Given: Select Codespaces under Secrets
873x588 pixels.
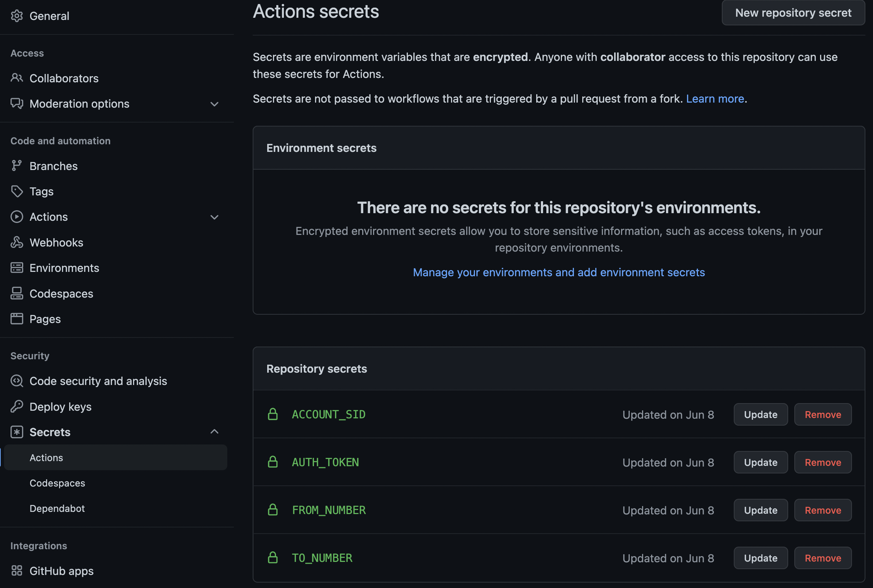Looking at the screenshot, I should 57,483.
